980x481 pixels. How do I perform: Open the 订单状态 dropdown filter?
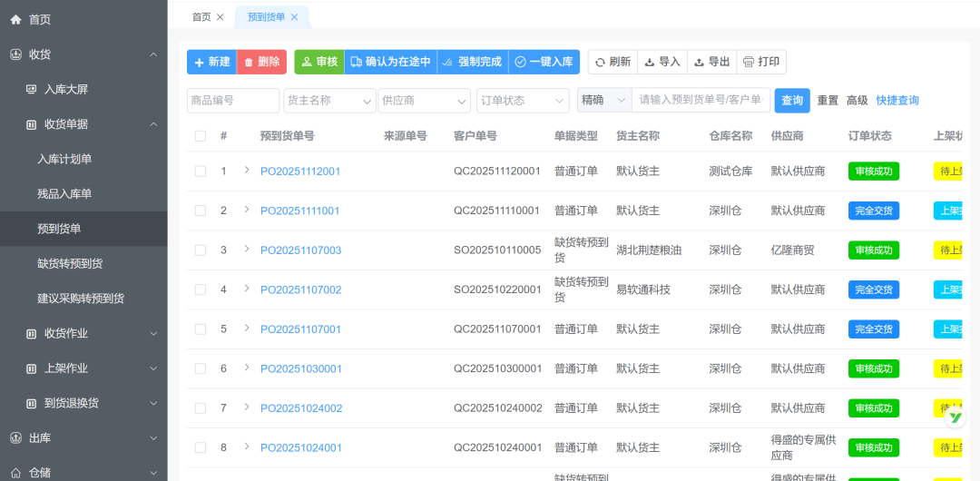(522, 101)
